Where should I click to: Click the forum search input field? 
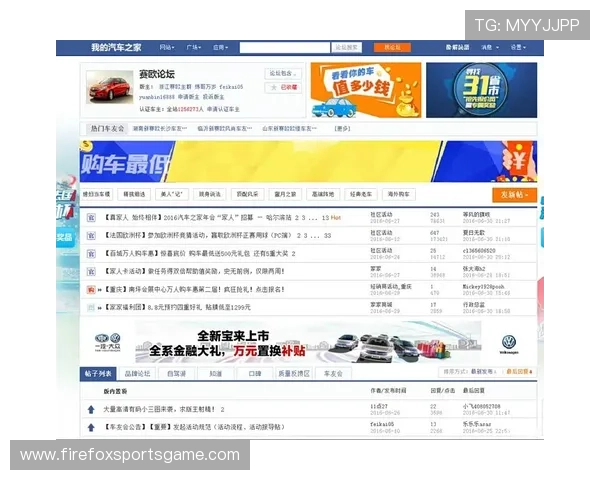pos(285,47)
